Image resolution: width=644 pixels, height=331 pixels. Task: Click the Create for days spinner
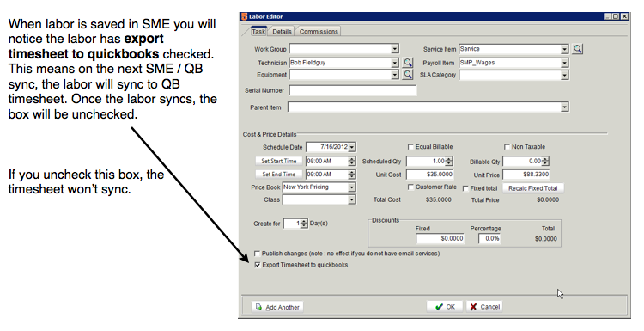(304, 224)
